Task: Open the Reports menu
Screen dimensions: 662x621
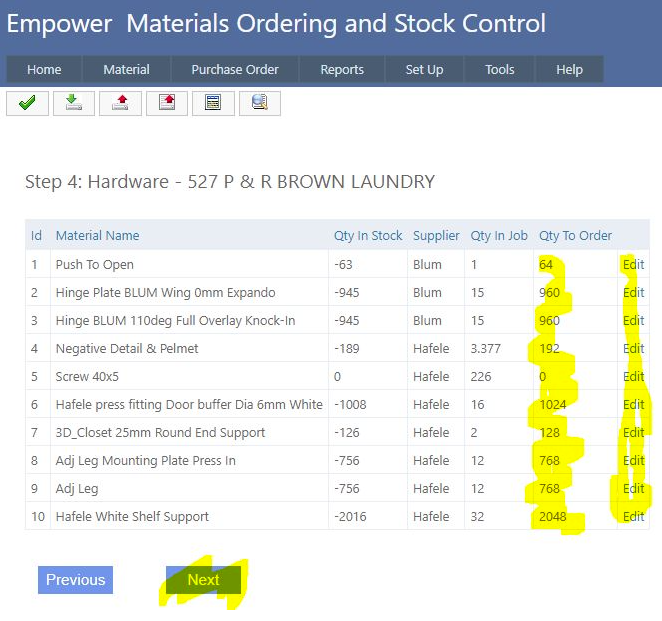Action: [x=342, y=69]
